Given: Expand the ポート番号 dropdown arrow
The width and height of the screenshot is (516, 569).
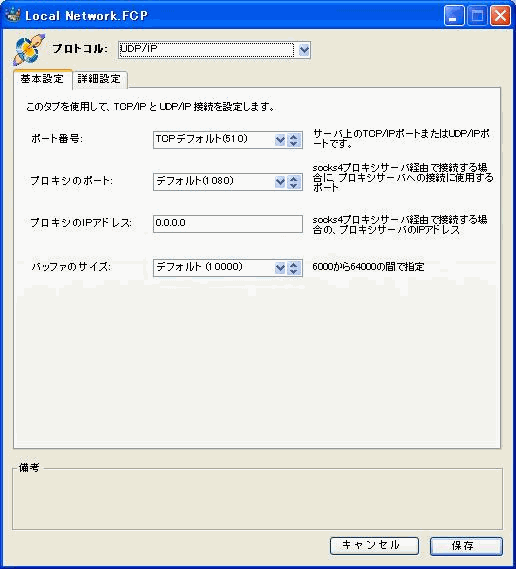Looking at the screenshot, I should [x=280, y=140].
